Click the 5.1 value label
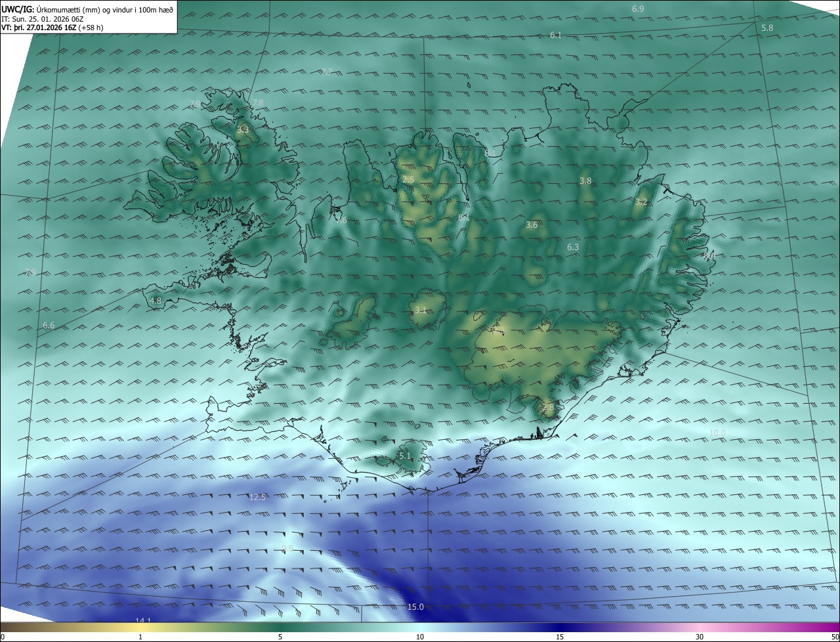The width and height of the screenshot is (840, 642). pyautogui.click(x=404, y=456)
